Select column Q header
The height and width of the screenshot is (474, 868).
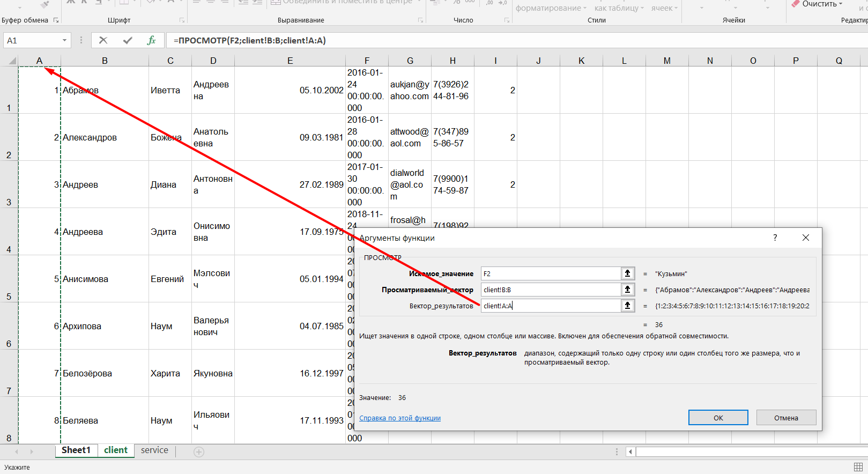point(839,61)
